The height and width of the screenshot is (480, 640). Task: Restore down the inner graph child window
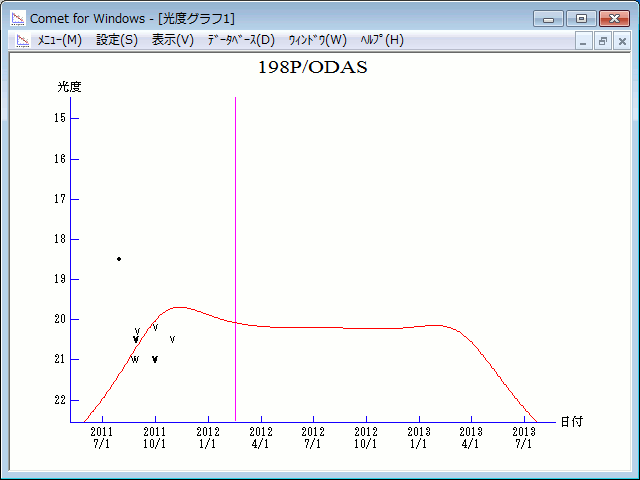603,41
